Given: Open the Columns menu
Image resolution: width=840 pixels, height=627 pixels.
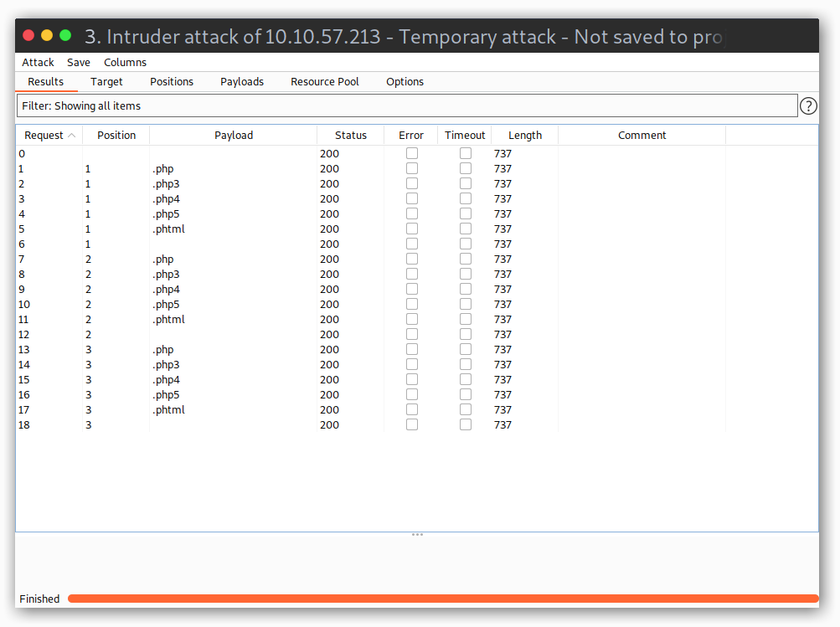Looking at the screenshot, I should click(x=125, y=62).
